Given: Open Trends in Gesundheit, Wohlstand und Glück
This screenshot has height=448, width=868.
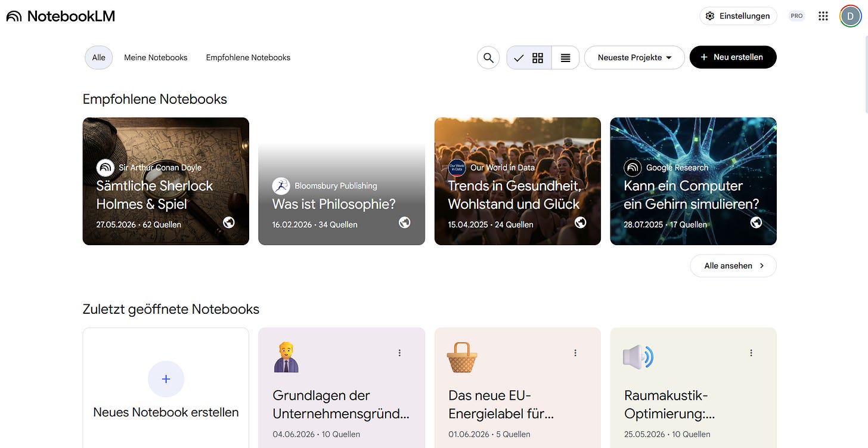Looking at the screenshot, I should (x=517, y=181).
